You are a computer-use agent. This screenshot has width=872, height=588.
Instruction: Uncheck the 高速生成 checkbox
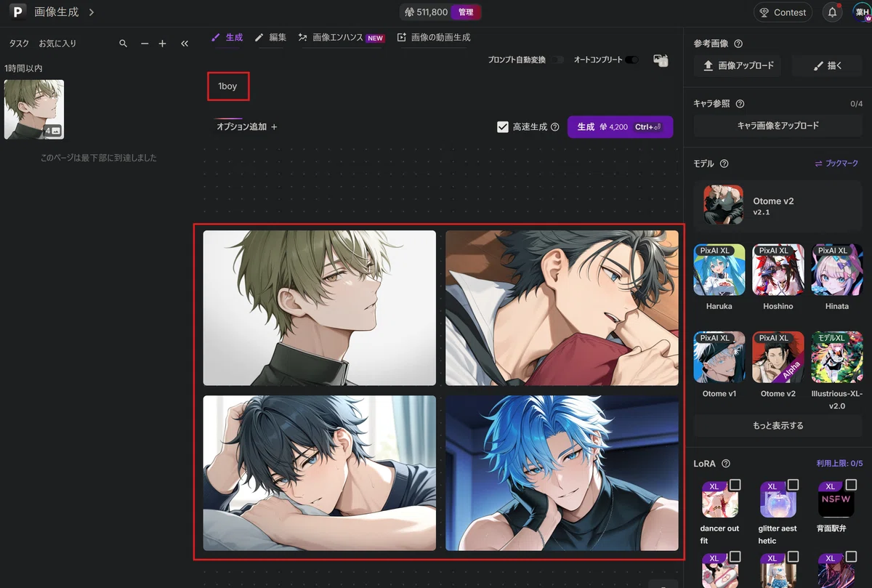(503, 126)
